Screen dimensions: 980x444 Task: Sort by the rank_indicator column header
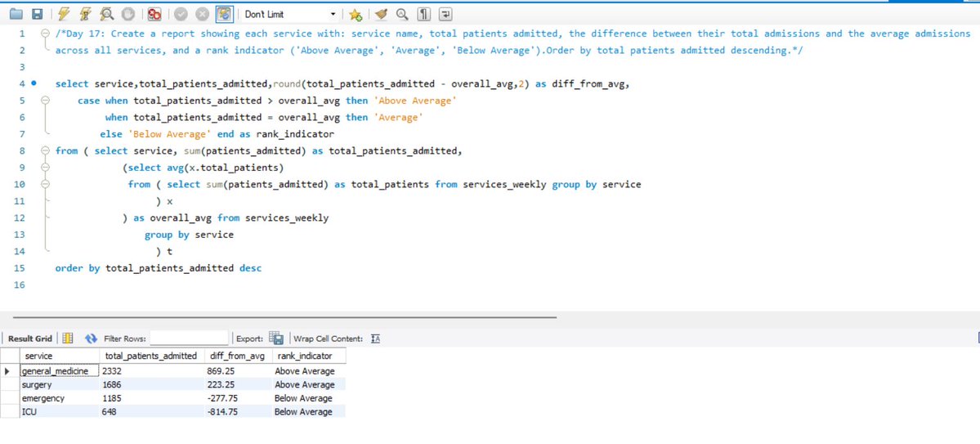click(309, 356)
